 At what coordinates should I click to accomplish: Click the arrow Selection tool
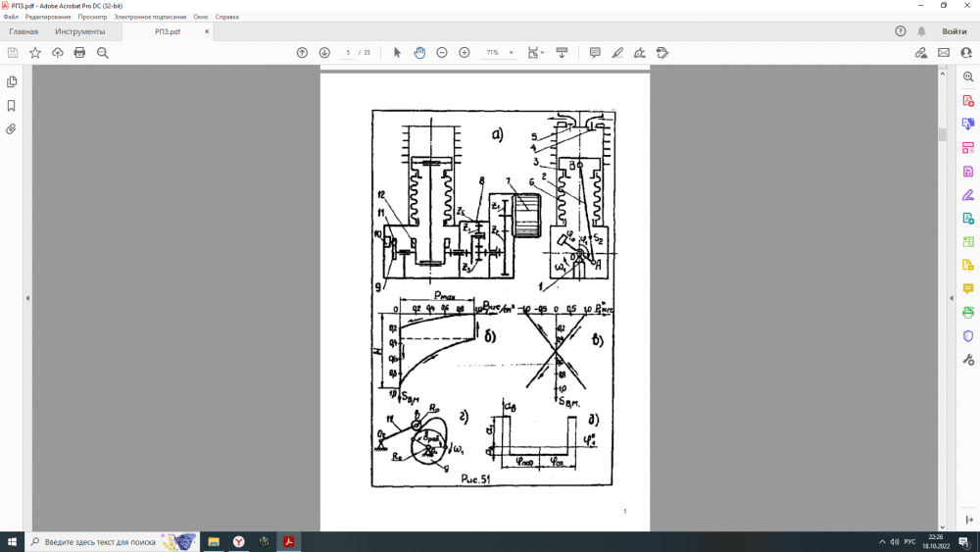point(397,52)
